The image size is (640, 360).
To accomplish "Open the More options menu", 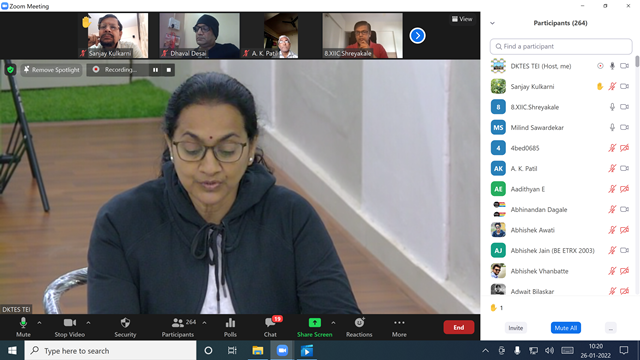I will click(x=399, y=327).
